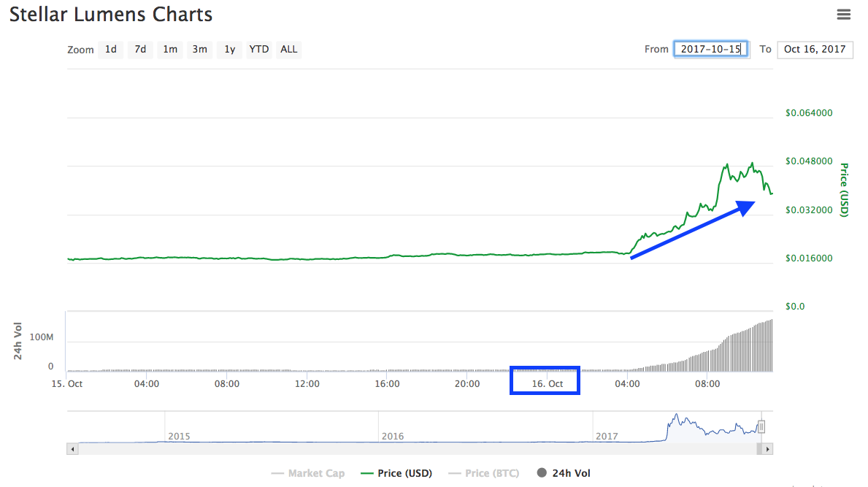
Task: Click the Price (USD) axis title
Action: coord(844,190)
